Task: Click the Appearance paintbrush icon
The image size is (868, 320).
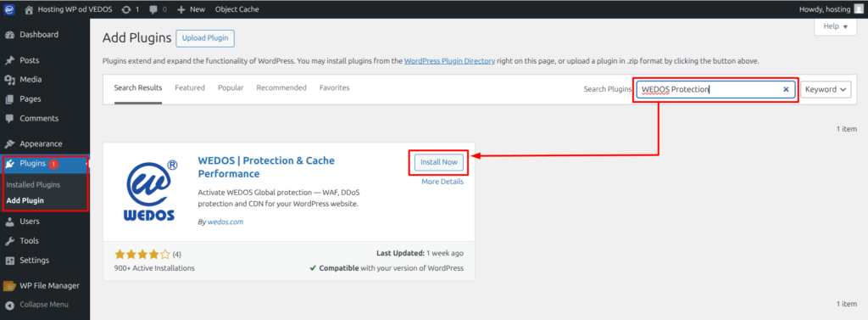Action: point(9,143)
